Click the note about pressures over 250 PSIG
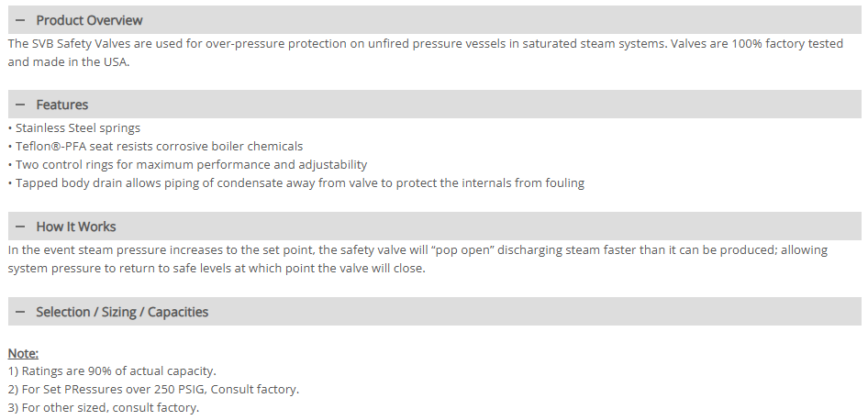 [153, 390]
